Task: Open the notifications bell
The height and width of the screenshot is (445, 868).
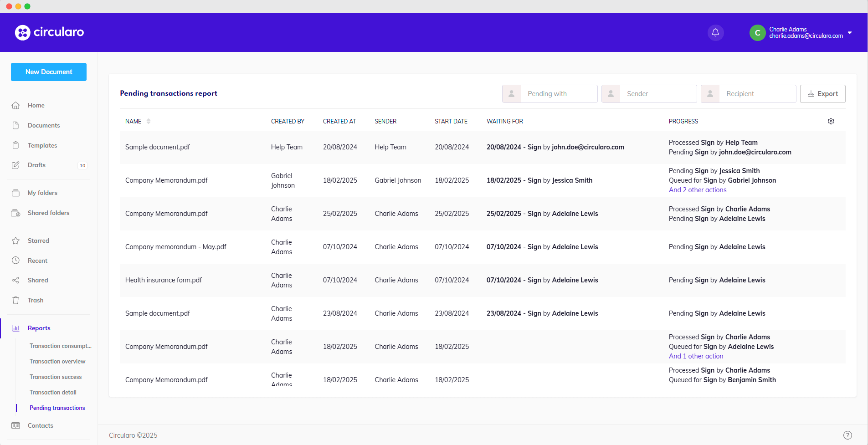Action: point(715,33)
